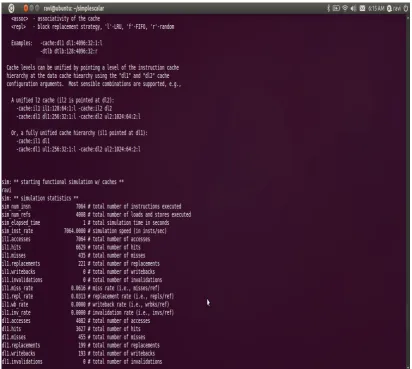Open the 6:15 AM clock menu
Viewport: 412px width, 369px height.
click(377, 8)
